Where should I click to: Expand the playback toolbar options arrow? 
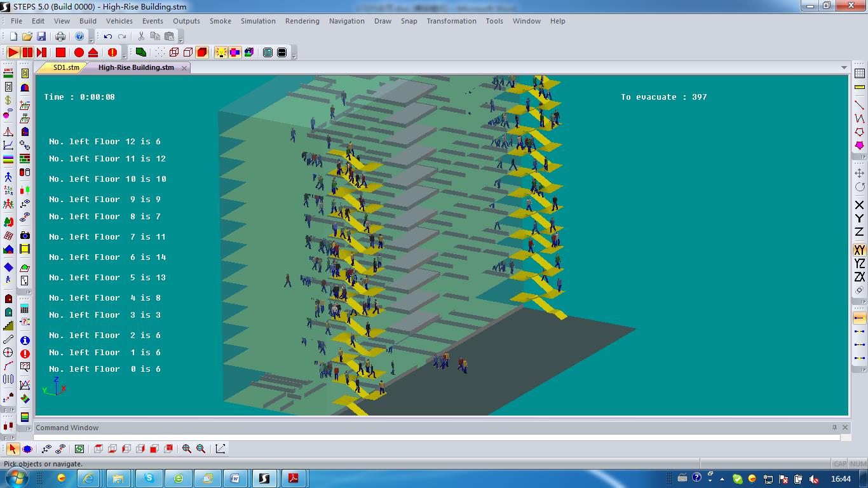125,57
